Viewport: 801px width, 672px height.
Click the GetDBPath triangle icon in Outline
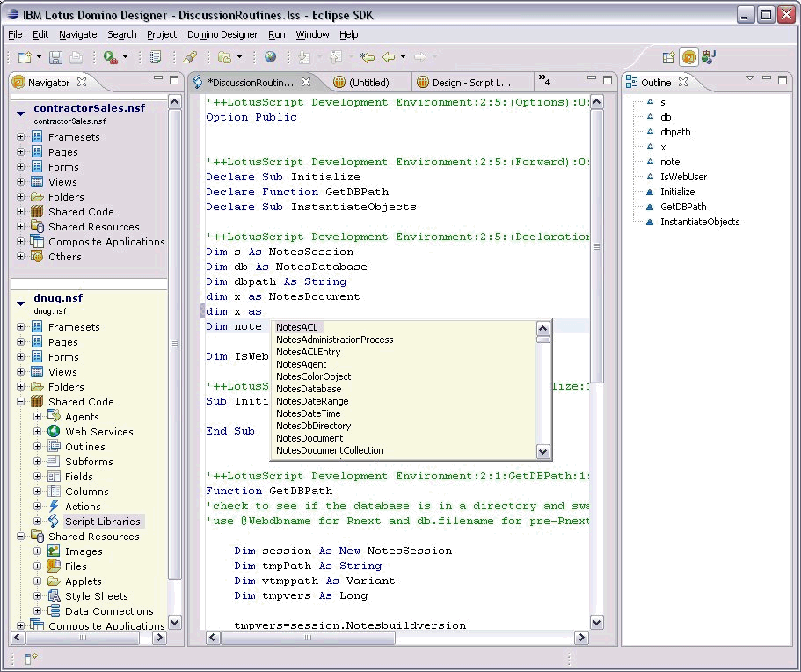pyautogui.click(x=650, y=207)
